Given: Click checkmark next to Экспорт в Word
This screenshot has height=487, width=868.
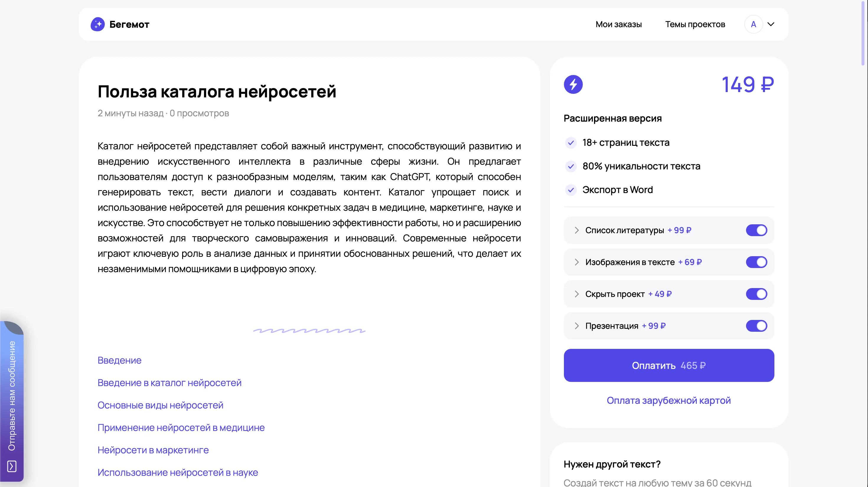Looking at the screenshot, I should [571, 190].
